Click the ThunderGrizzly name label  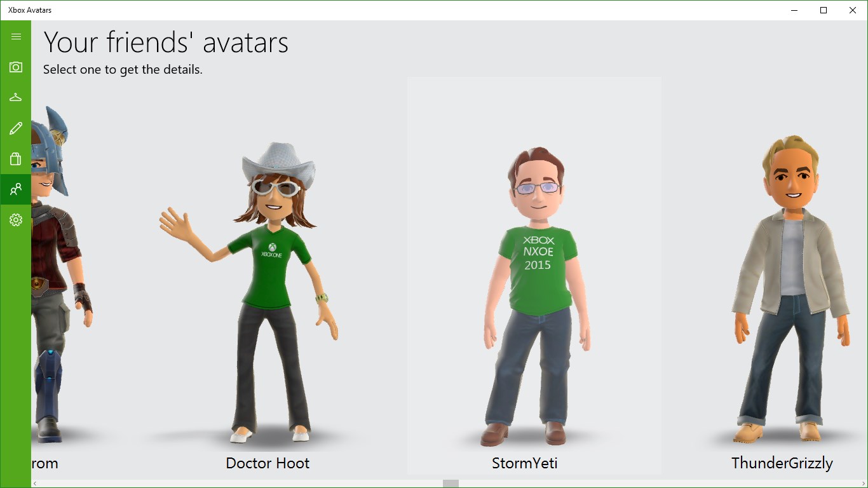782,463
